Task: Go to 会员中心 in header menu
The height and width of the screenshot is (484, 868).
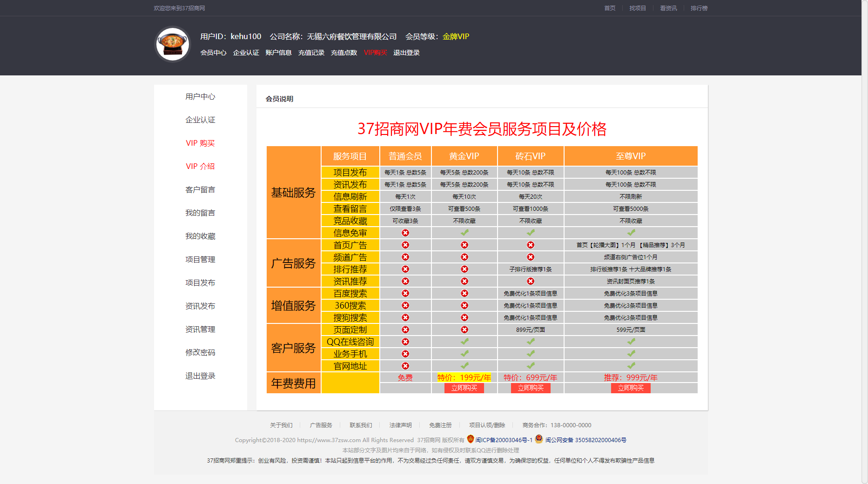Action: click(214, 53)
